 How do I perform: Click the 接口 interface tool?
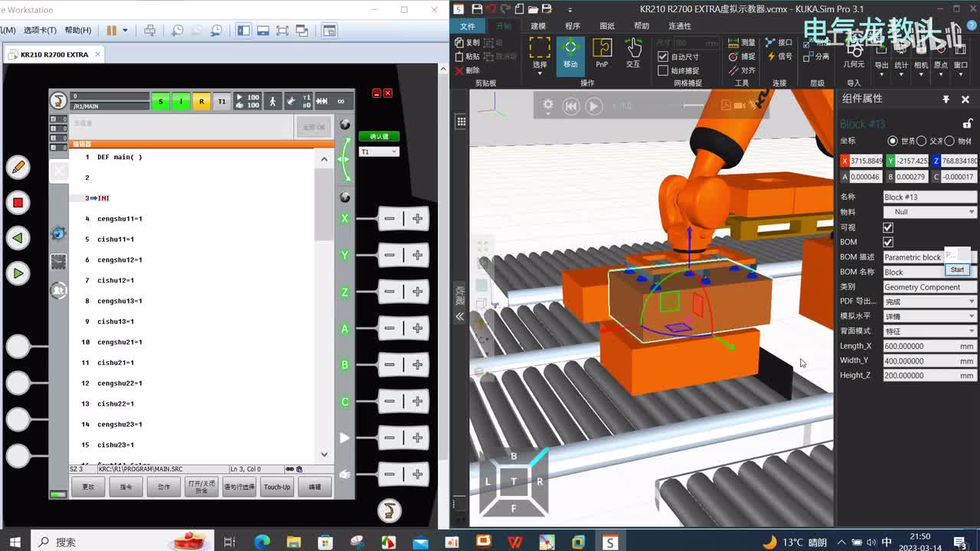click(779, 43)
